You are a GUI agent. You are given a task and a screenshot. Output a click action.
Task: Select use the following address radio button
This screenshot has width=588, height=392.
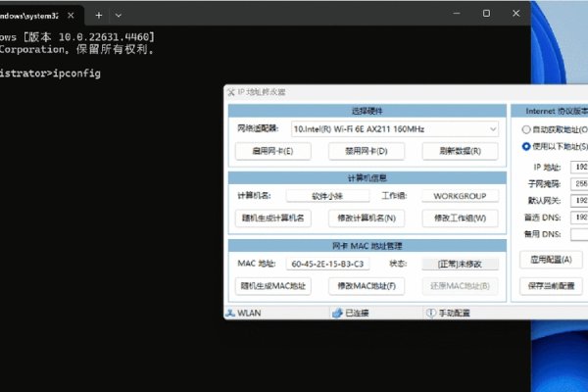point(526,146)
